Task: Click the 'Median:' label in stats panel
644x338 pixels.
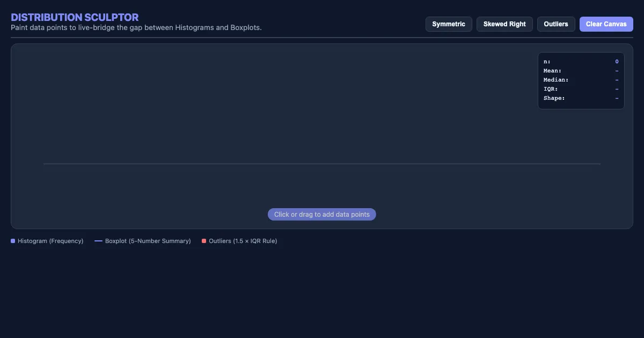Action: point(556,80)
